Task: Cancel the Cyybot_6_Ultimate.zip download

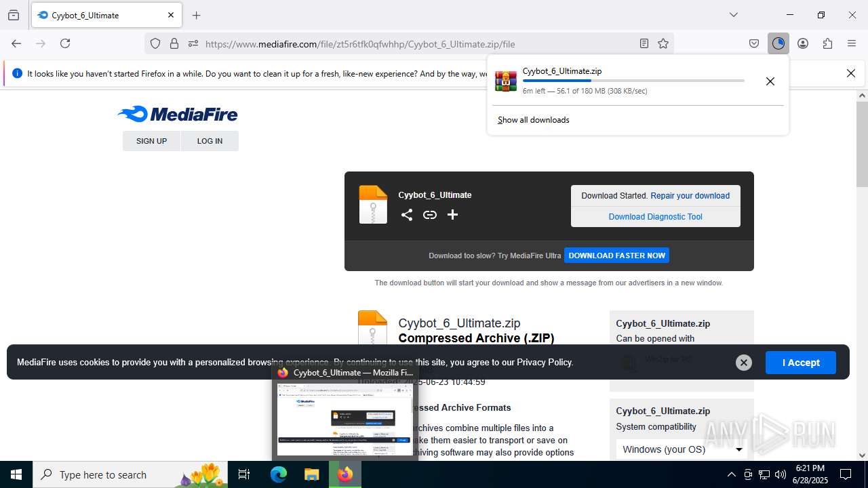Action: tap(770, 81)
